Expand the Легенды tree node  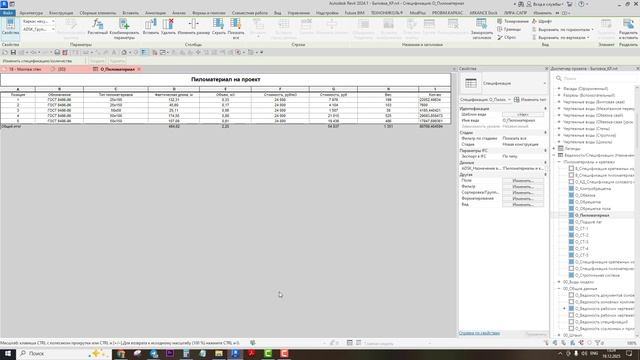[x=554, y=149]
